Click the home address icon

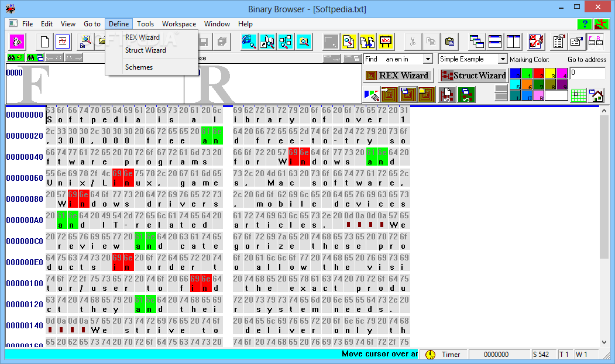coord(597,95)
